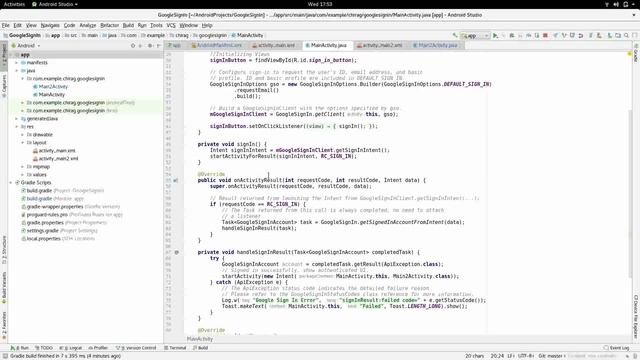Expand the manifests folder arrow
Viewport: 640px width, 360px height.
coord(17,63)
